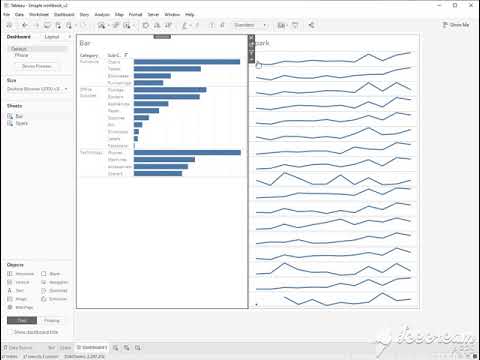The image size is (480, 360).
Task: Click the Remove from Dashboard X on Bar sheet
Action: pyautogui.click(x=251, y=38)
